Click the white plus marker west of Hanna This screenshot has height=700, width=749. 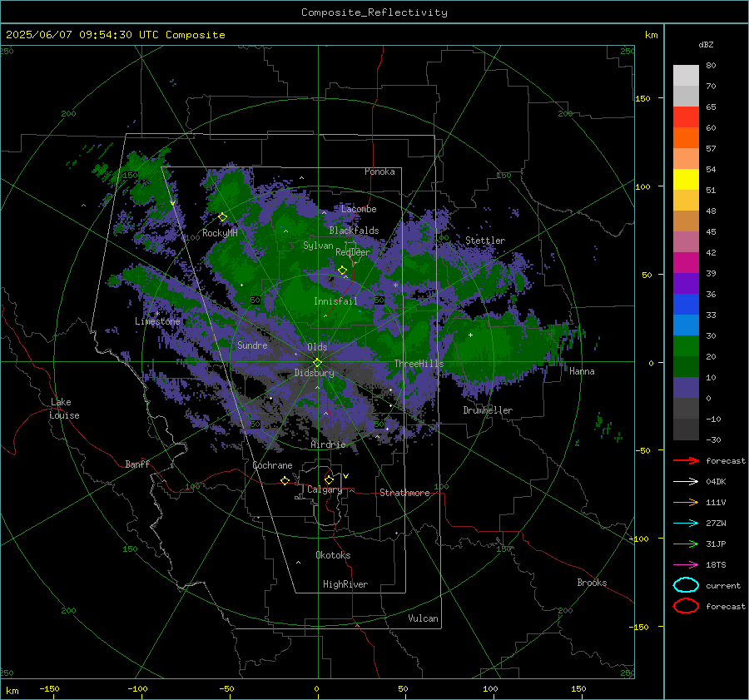pos(470,335)
